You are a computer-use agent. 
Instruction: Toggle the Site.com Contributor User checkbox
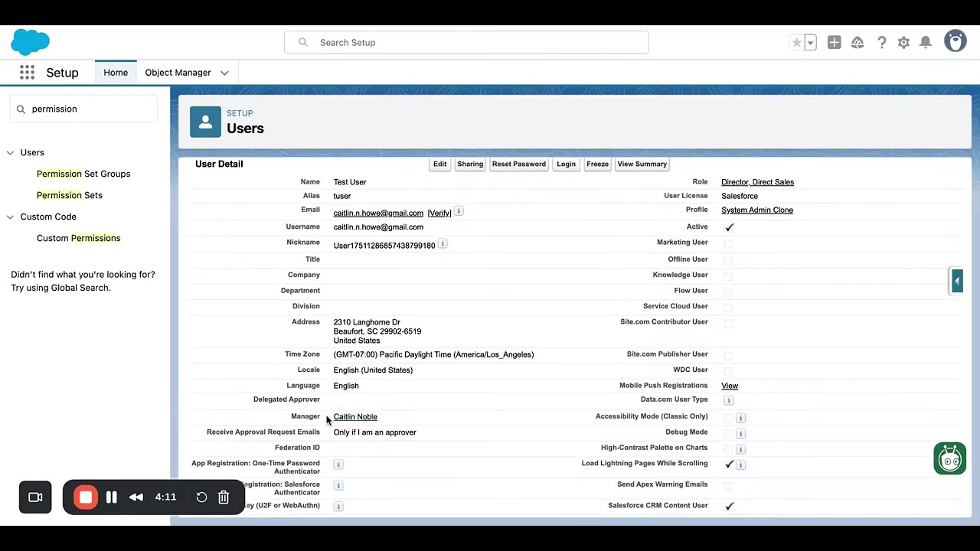click(728, 324)
